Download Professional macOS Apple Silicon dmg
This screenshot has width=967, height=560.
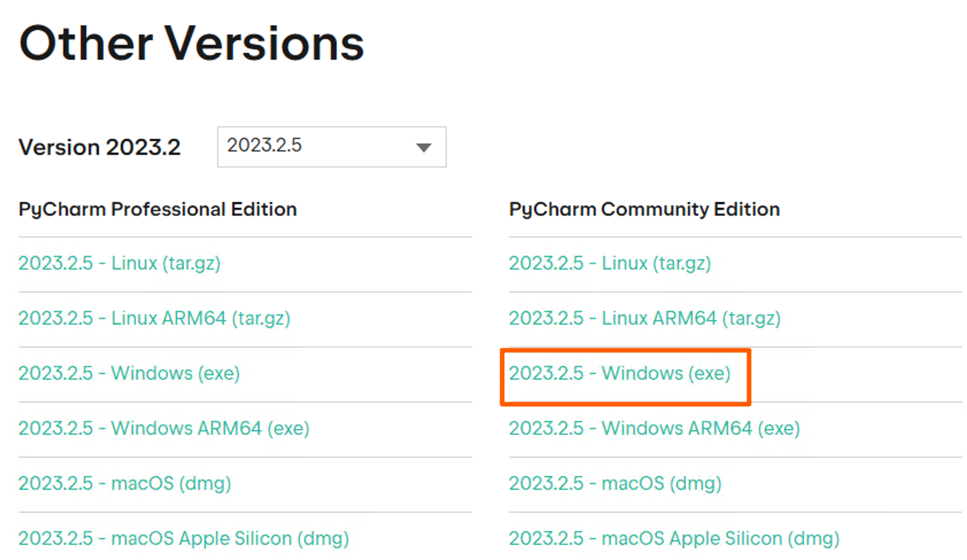click(x=184, y=539)
